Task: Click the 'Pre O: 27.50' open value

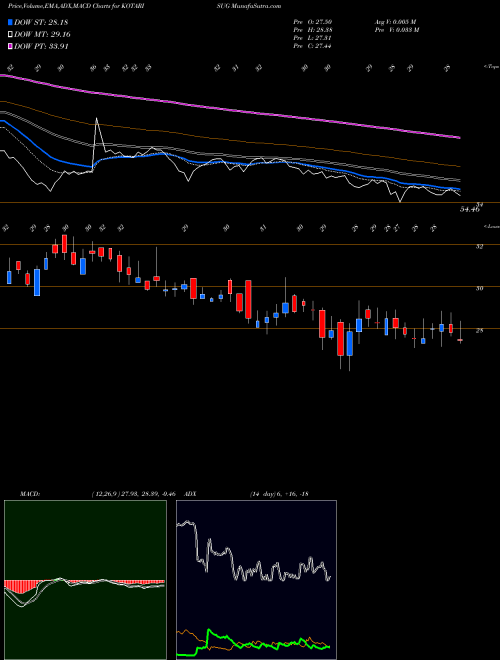Action: click(x=313, y=22)
